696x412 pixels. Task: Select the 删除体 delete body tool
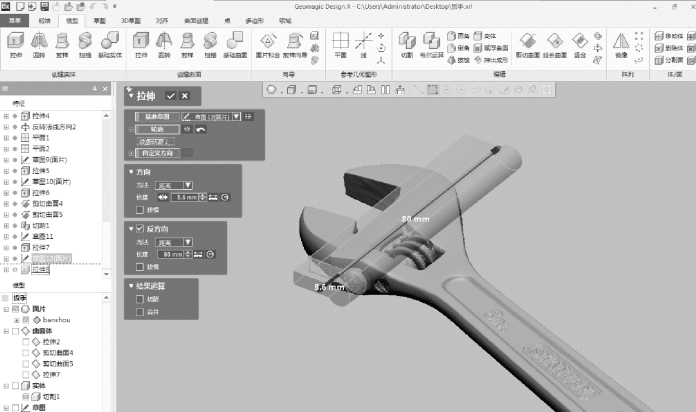pyautogui.click(x=669, y=48)
